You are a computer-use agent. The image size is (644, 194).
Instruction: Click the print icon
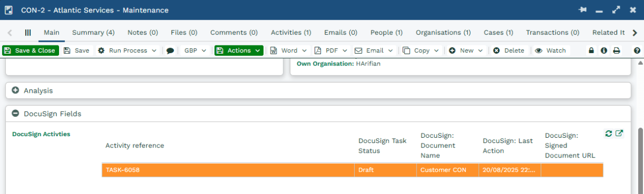[x=617, y=50]
